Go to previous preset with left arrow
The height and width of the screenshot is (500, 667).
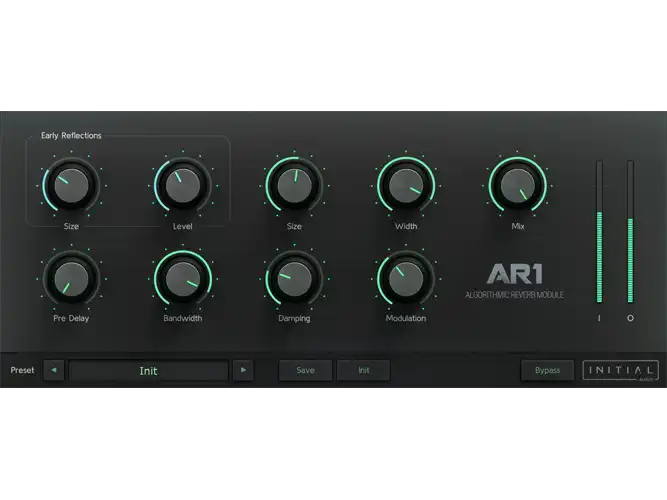click(x=54, y=370)
